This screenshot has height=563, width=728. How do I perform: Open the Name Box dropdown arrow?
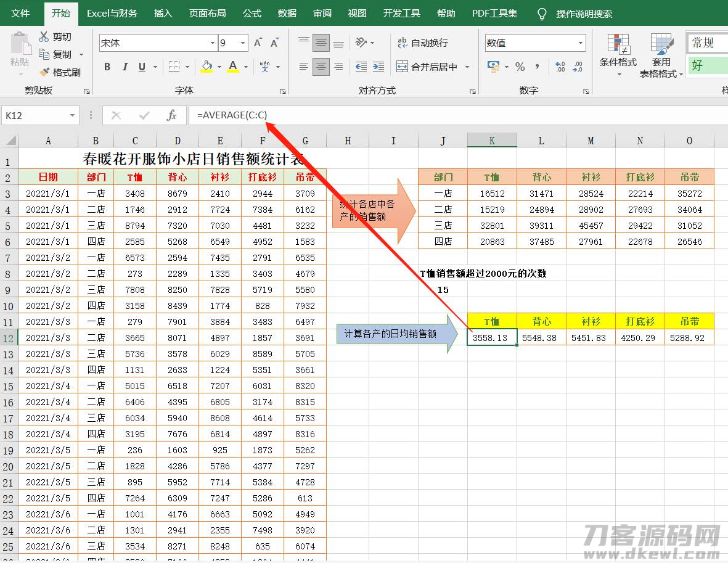[72, 115]
